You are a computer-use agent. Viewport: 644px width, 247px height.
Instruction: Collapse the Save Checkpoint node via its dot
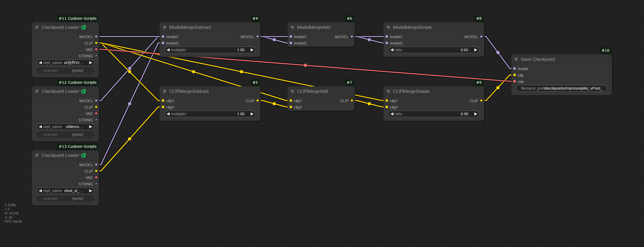tap(516, 59)
